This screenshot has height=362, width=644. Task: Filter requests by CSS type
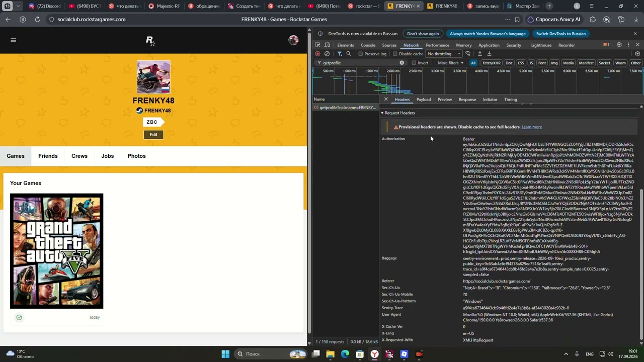[x=521, y=63]
